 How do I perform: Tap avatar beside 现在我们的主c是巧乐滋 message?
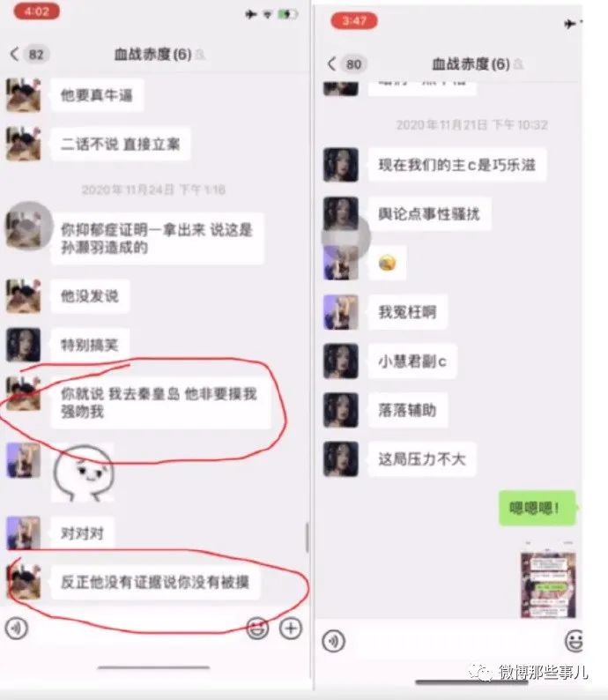341,165
